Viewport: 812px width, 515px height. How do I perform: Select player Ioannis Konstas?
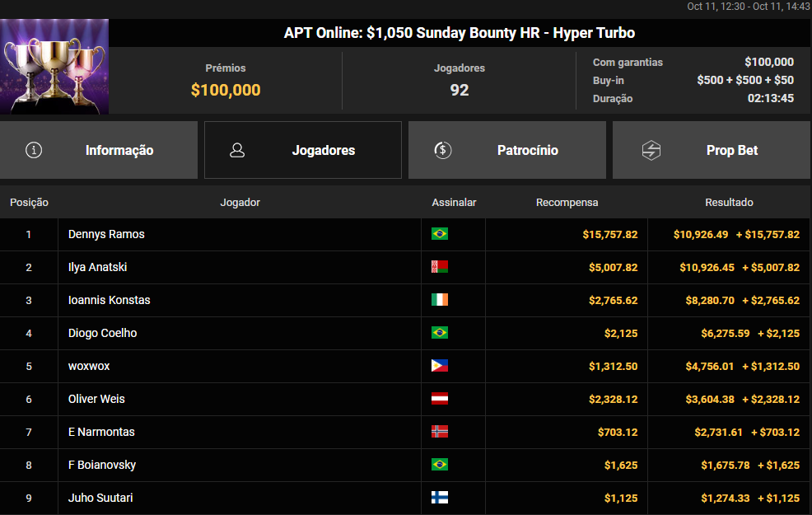110,300
